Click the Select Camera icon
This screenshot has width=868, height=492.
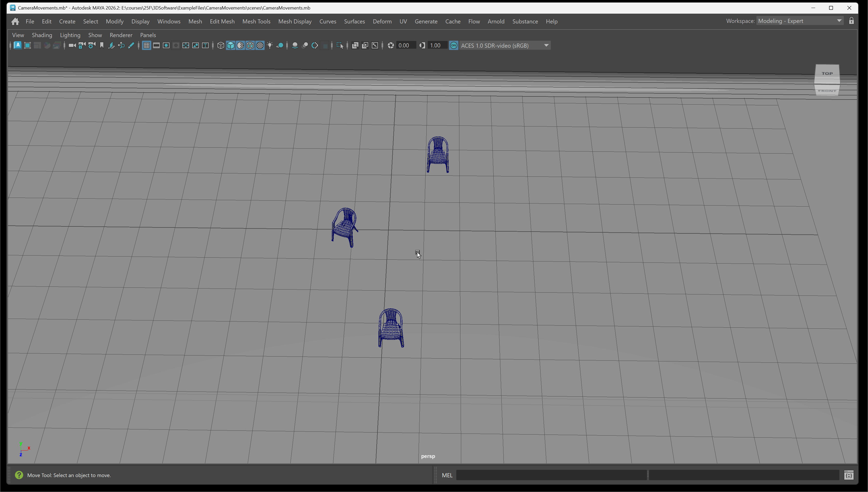click(72, 45)
